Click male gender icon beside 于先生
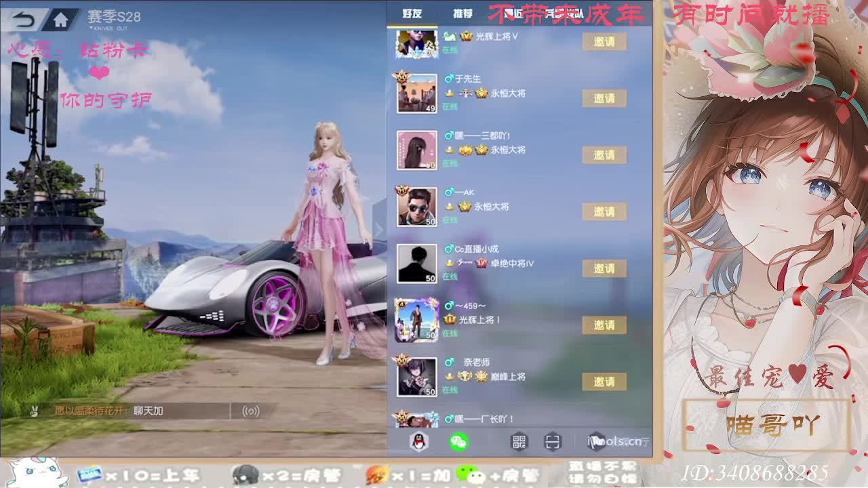The width and height of the screenshot is (868, 488). point(448,79)
